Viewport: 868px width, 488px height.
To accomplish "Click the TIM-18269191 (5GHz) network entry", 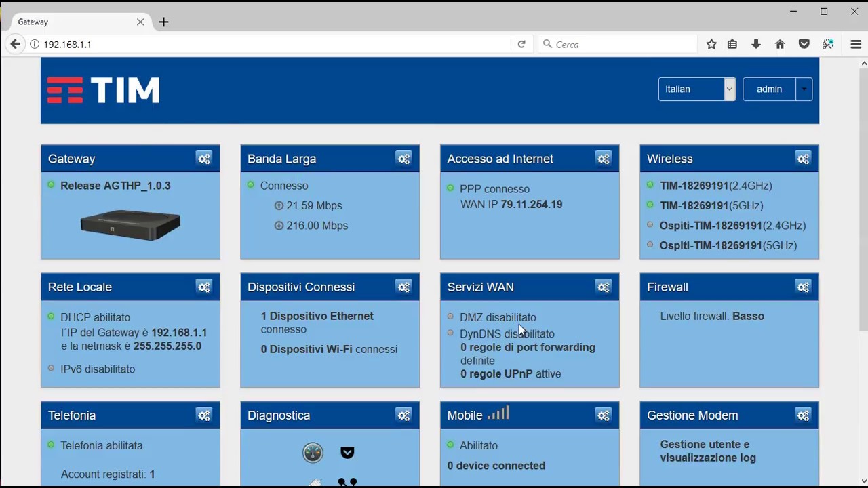I will pos(711,205).
